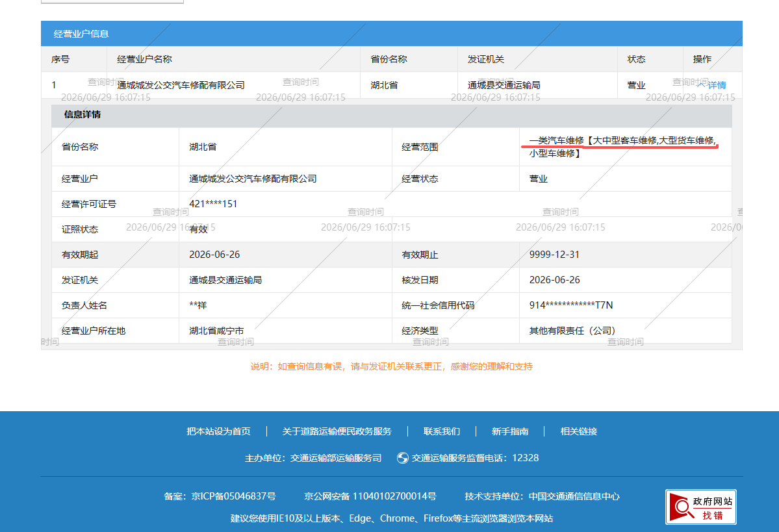Open the 联系我们 footer link
Screen dimensions: 779x532
[442, 431]
